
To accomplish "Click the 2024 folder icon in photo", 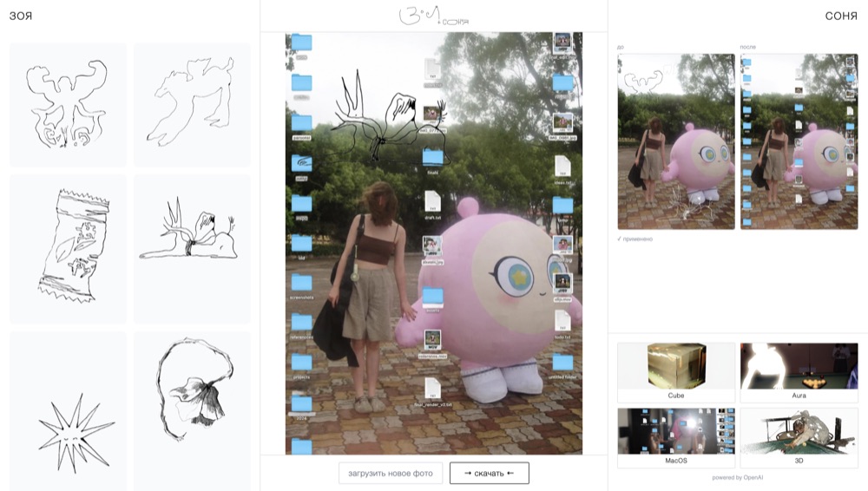I will (x=302, y=404).
